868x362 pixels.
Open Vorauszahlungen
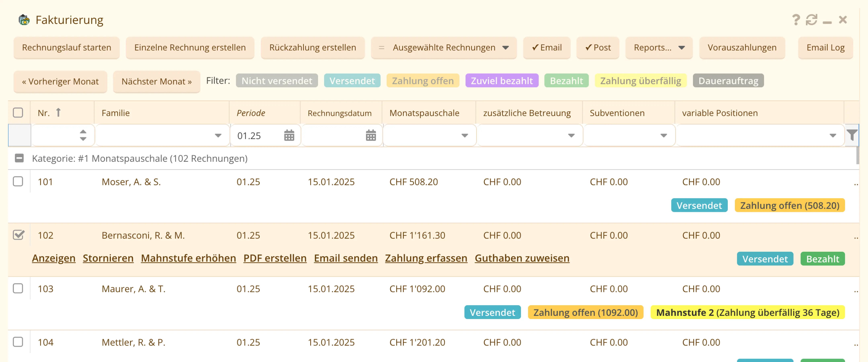click(742, 47)
